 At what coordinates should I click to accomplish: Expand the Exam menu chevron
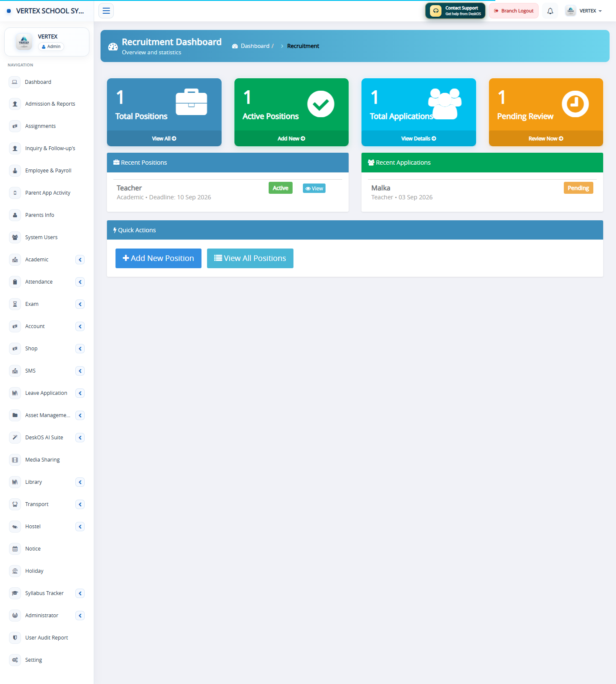coord(80,304)
